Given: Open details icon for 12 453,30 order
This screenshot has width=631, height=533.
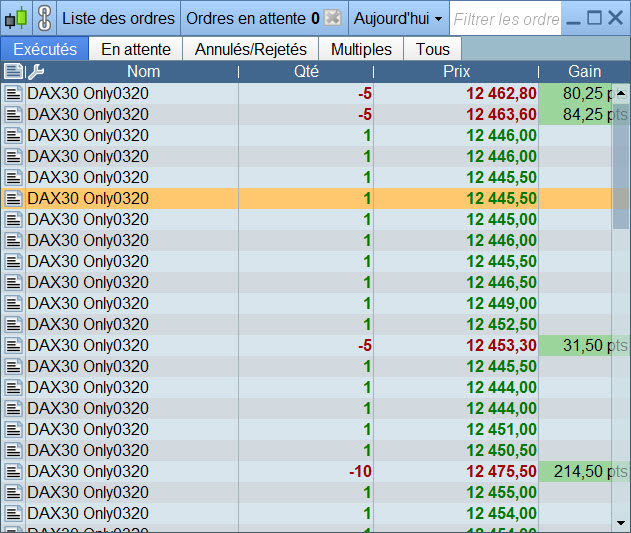Looking at the screenshot, I should (x=13, y=345).
